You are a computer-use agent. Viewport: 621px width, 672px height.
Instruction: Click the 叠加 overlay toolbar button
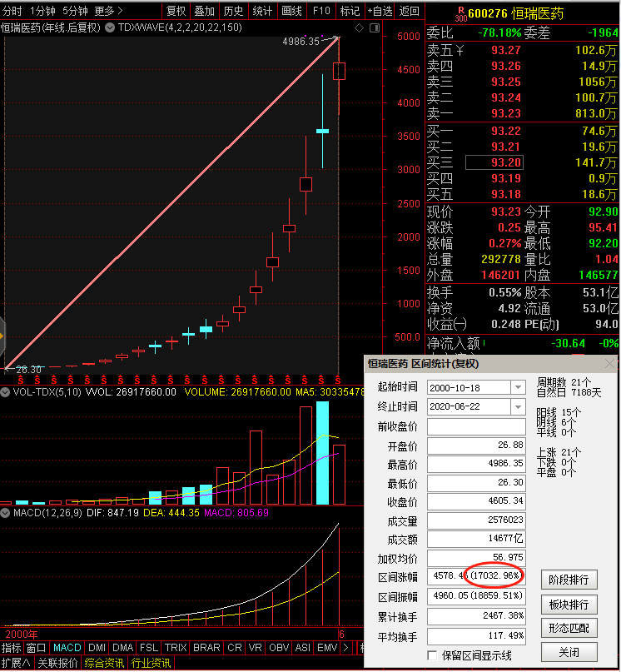205,11
